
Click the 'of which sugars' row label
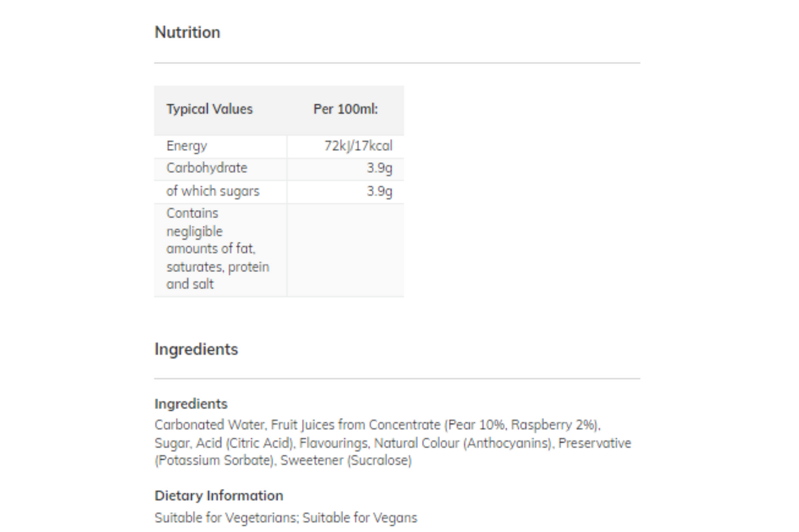pyautogui.click(x=212, y=191)
